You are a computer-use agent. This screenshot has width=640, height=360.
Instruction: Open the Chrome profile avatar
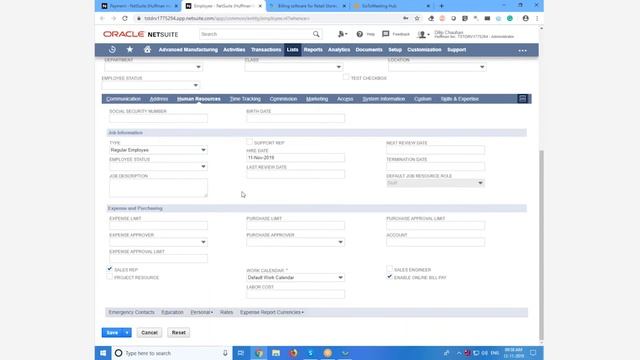pos(525,18)
